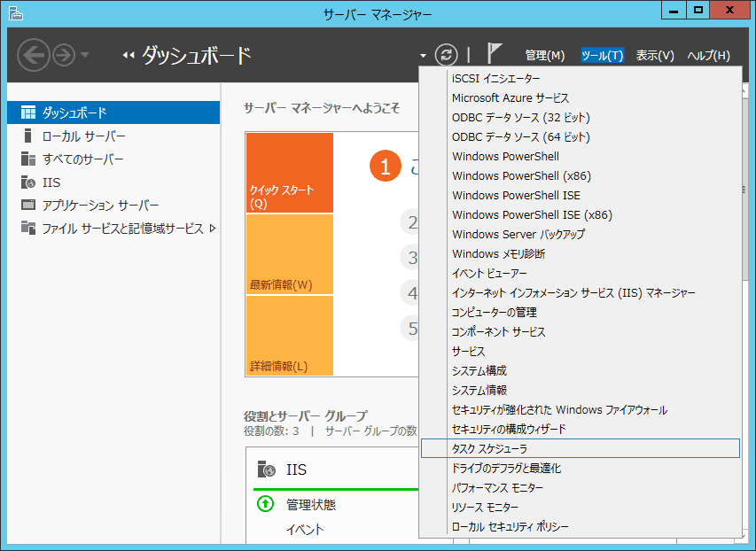Open ドライブのデフラグと最適化
Viewport: 756px width, 551px height.
click(581, 468)
